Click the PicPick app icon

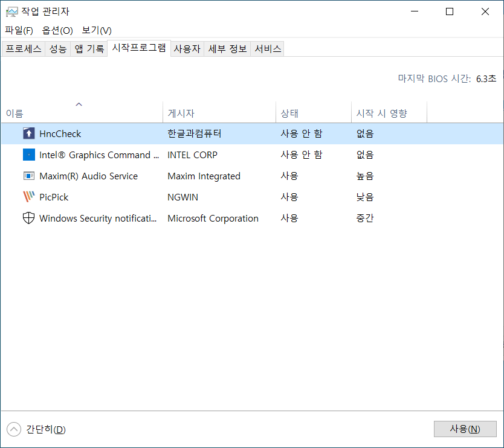coord(28,197)
